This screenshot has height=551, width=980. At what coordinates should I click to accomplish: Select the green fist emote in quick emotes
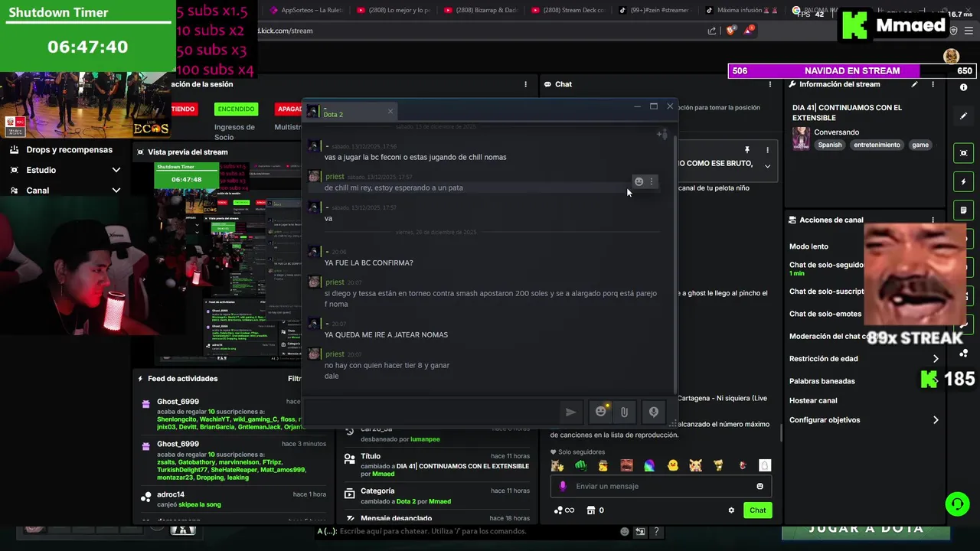pyautogui.click(x=580, y=465)
